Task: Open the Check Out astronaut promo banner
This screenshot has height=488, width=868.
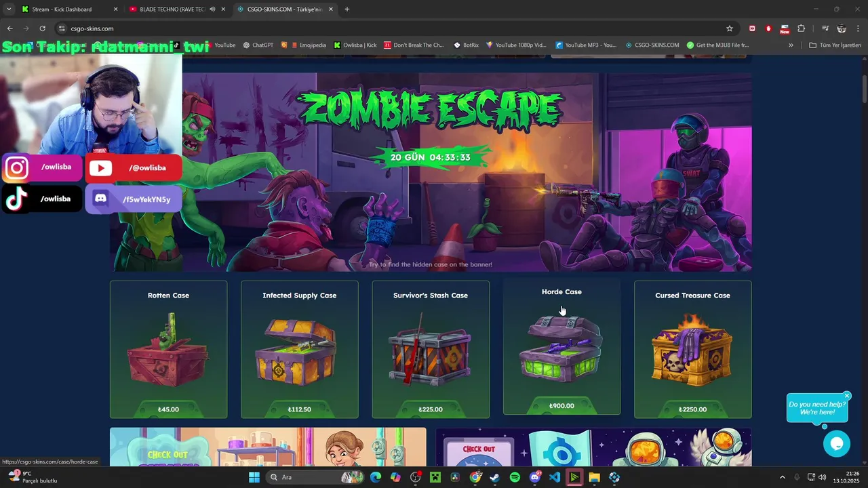Action: click(x=593, y=447)
